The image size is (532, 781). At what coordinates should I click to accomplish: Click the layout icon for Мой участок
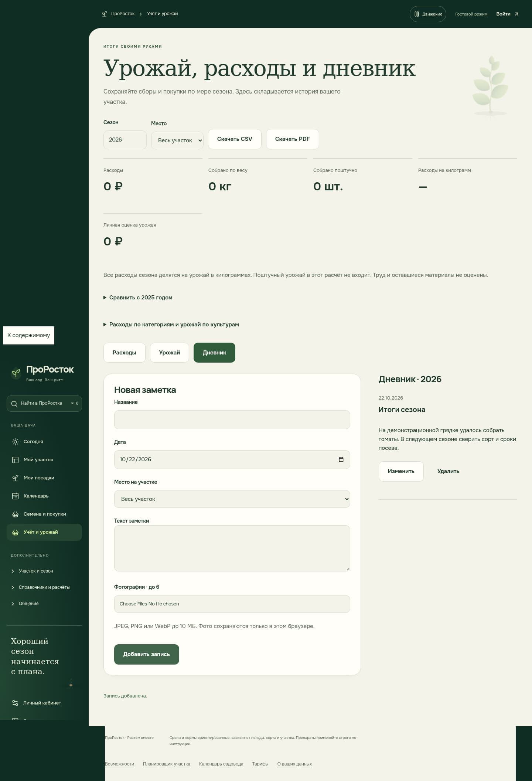point(15,460)
